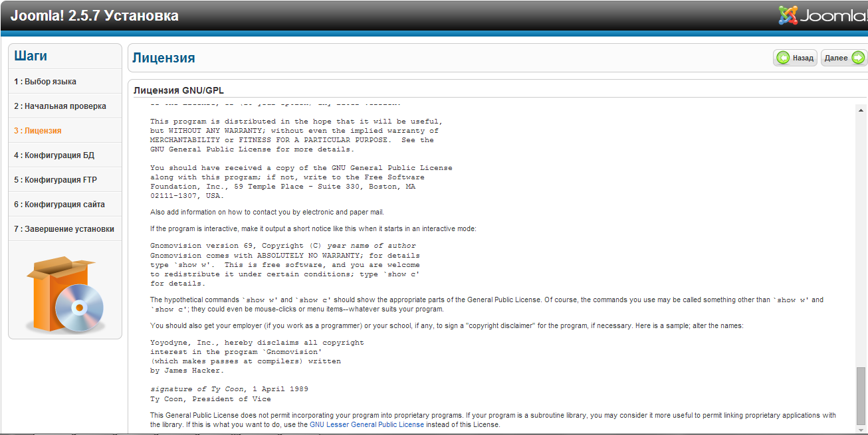Viewport: 868px width, 435px height.
Task: Select step 2: Начальная проверка
Action: (65, 106)
